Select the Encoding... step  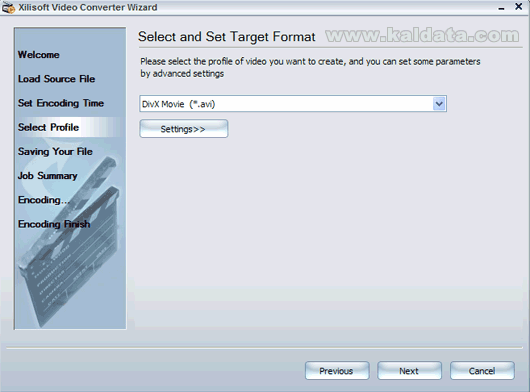click(44, 200)
